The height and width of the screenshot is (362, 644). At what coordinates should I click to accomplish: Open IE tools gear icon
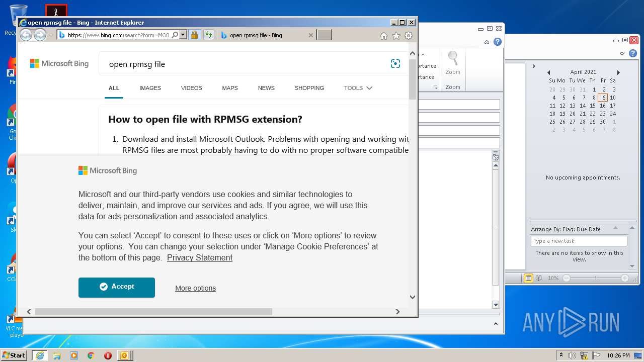pyautogui.click(x=409, y=36)
